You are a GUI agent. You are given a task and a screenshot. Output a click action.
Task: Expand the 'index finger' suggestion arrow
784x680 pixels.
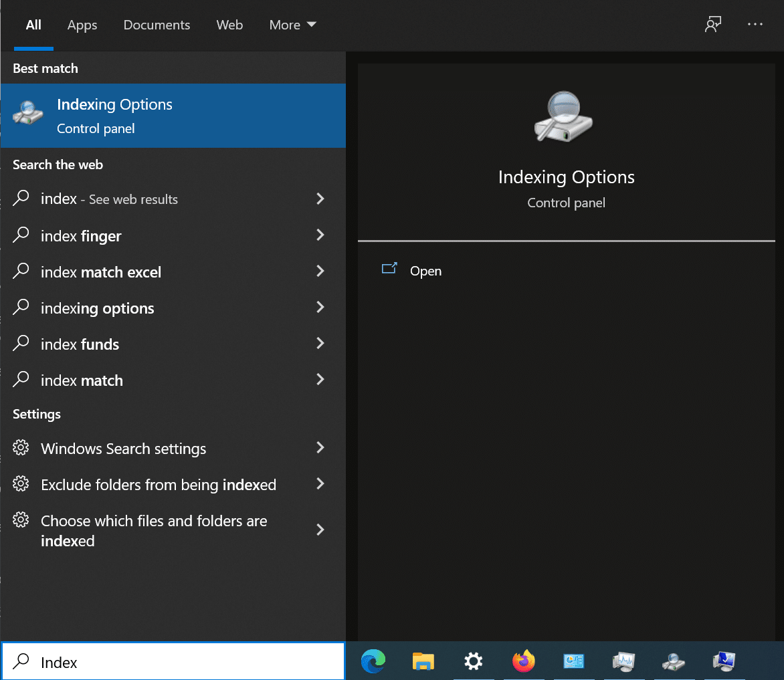tap(320, 235)
